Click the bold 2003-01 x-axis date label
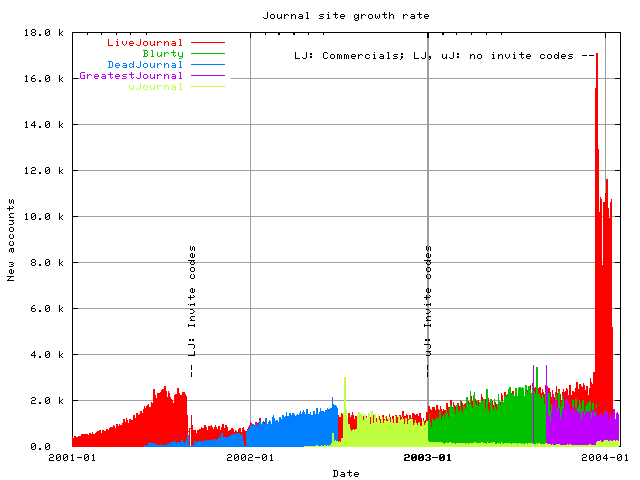 coord(428,458)
